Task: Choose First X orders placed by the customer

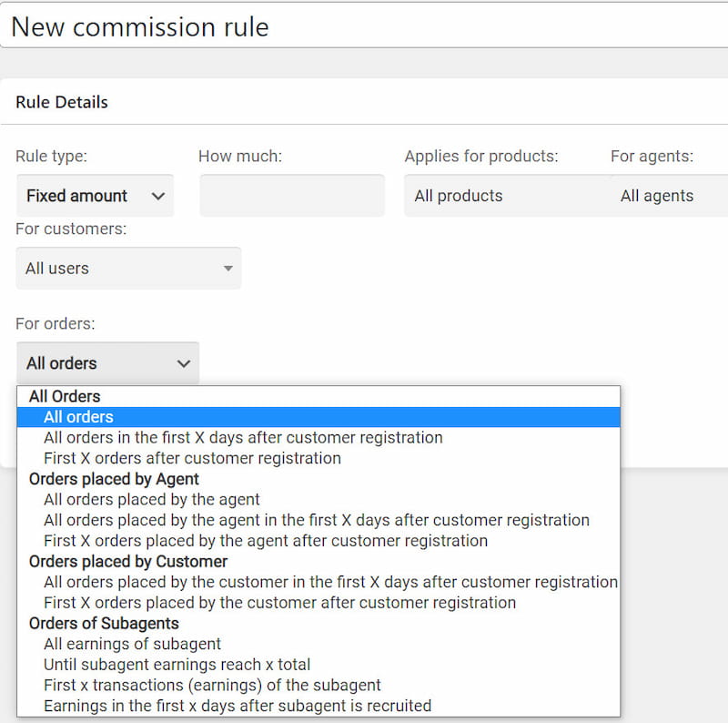Action: 279,603
